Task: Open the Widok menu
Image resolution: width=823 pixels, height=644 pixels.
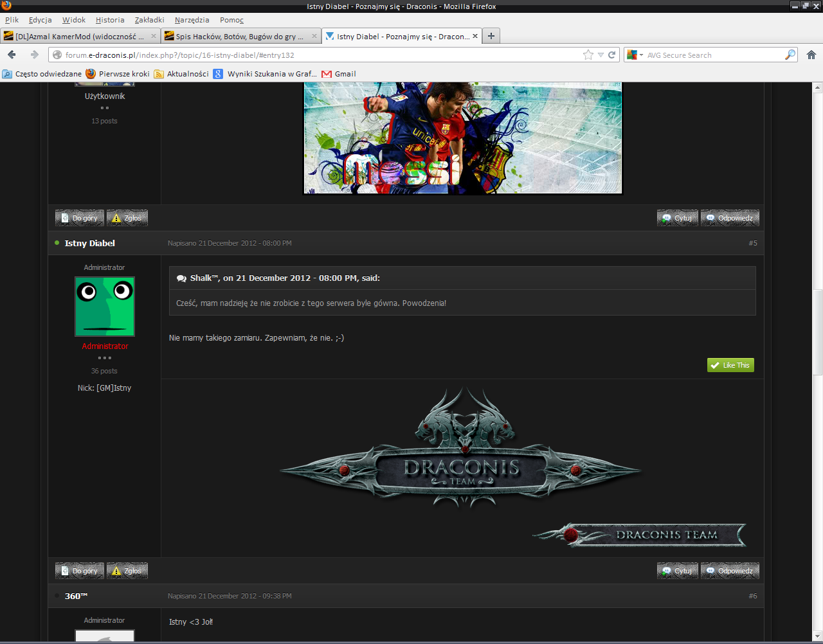Action: point(74,20)
